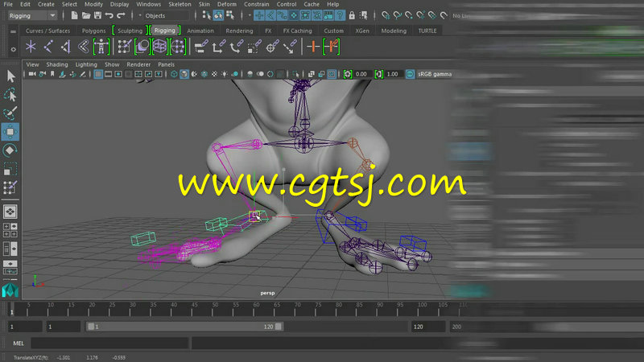Switch to the Animation shelf tab

pyautogui.click(x=200, y=31)
